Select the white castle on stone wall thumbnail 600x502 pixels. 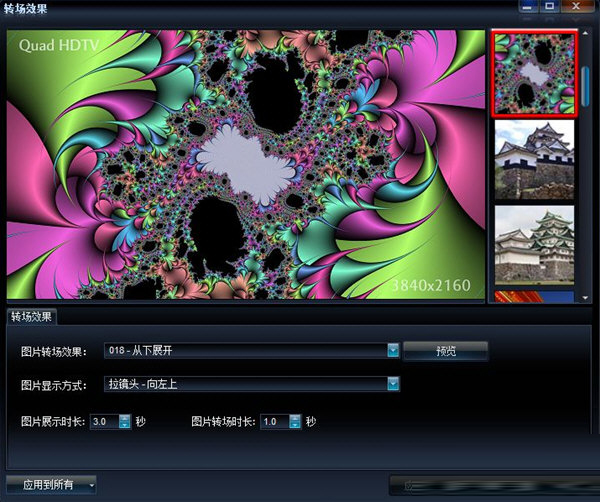click(x=534, y=160)
